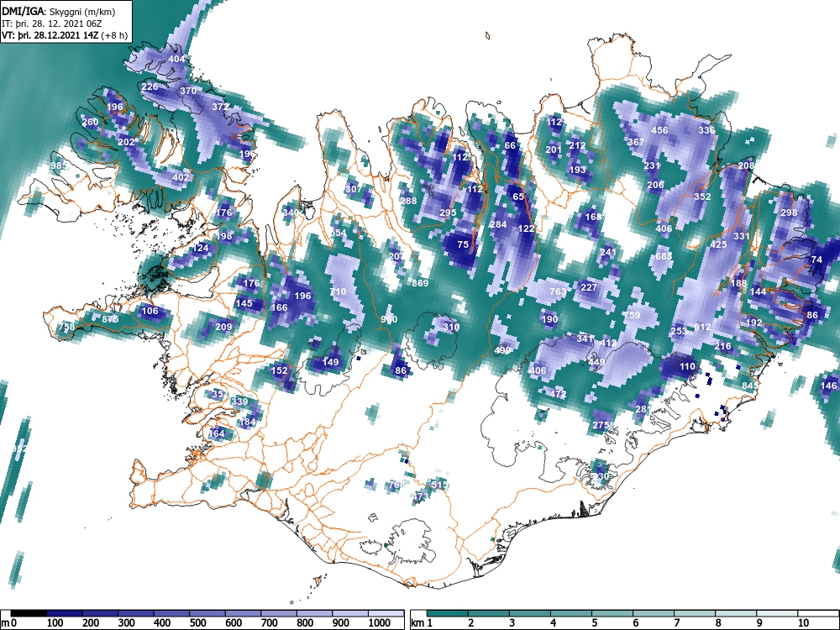The image size is (840, 630).
Task: Click visibility value 164 on the map
Action: (x=216, y=433)
